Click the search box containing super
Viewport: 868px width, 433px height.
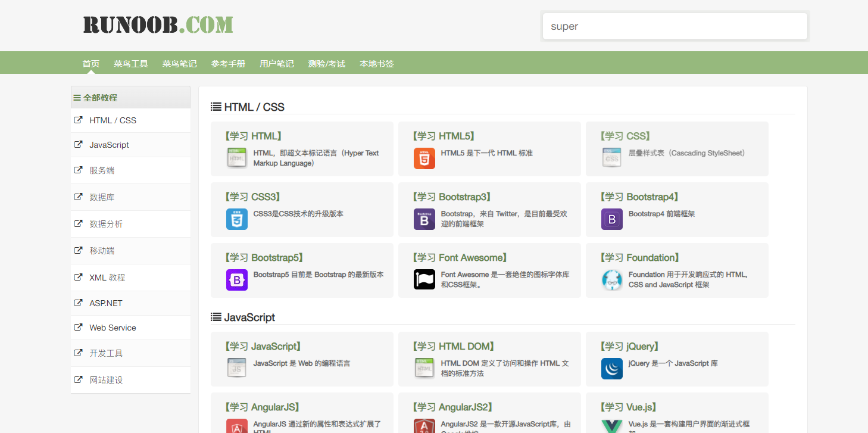(x=675, y=26)
